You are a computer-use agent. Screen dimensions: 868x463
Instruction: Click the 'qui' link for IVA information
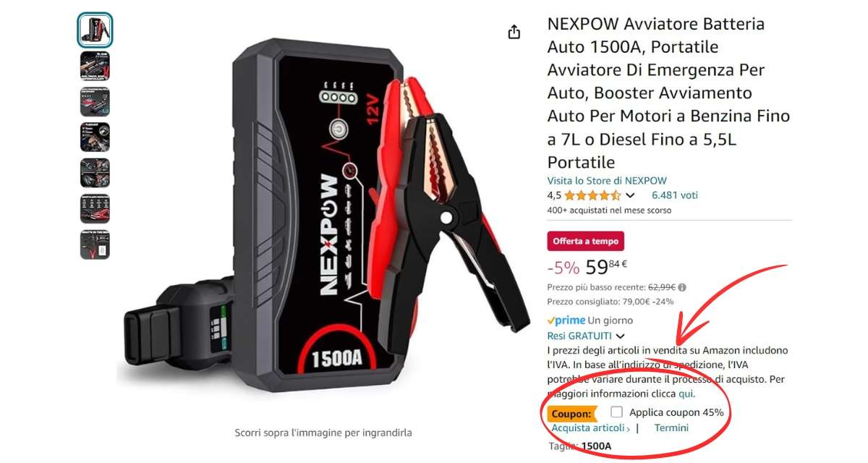click(686, 394)
